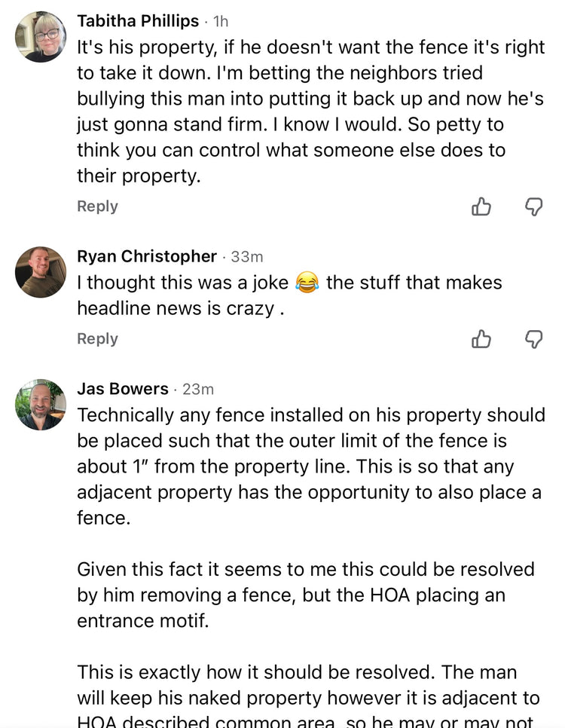Reply to Tabitha Phillips' comment
Screen dimensions: 565x728
pos(97,206)
